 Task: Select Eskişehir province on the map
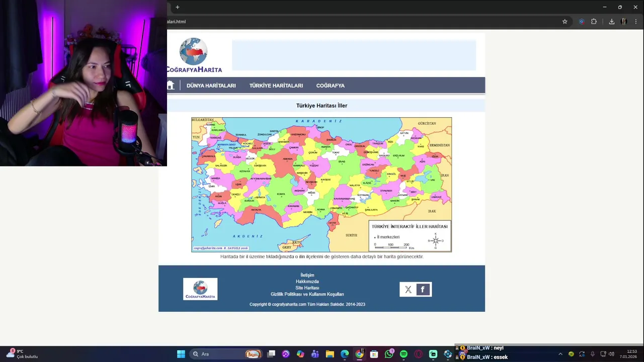(x=260, y=165)
